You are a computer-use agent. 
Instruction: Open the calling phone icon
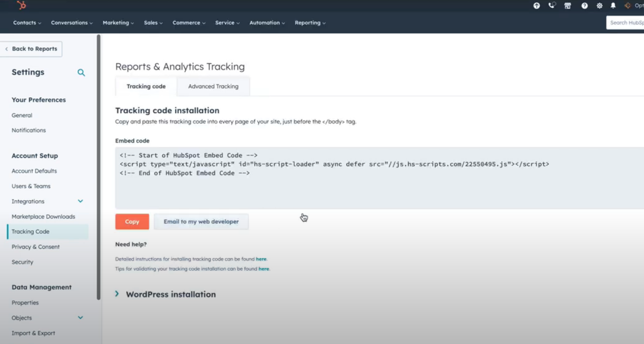click(x=552, y=6)
